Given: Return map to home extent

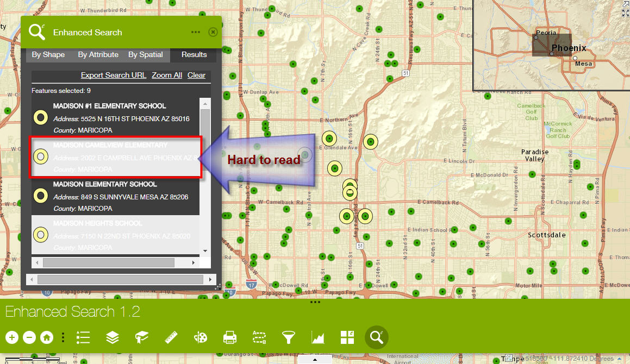Looking at the screenshot, I should (x=47, y=337).
